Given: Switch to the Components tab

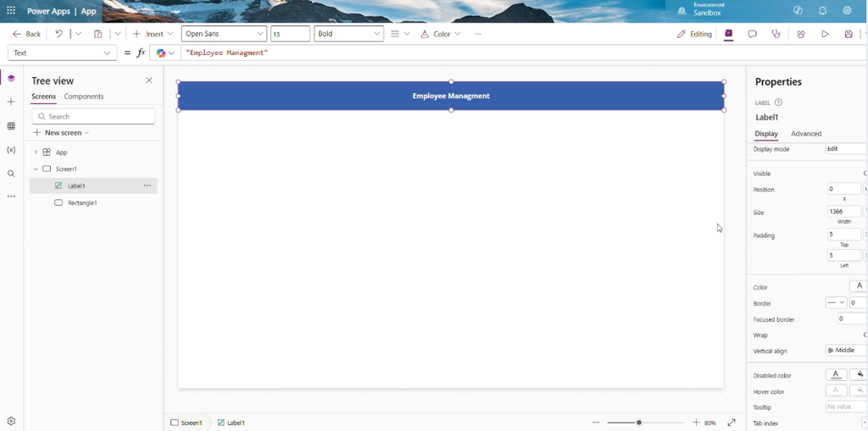Looking at the screenshot, I should point(84,97).
